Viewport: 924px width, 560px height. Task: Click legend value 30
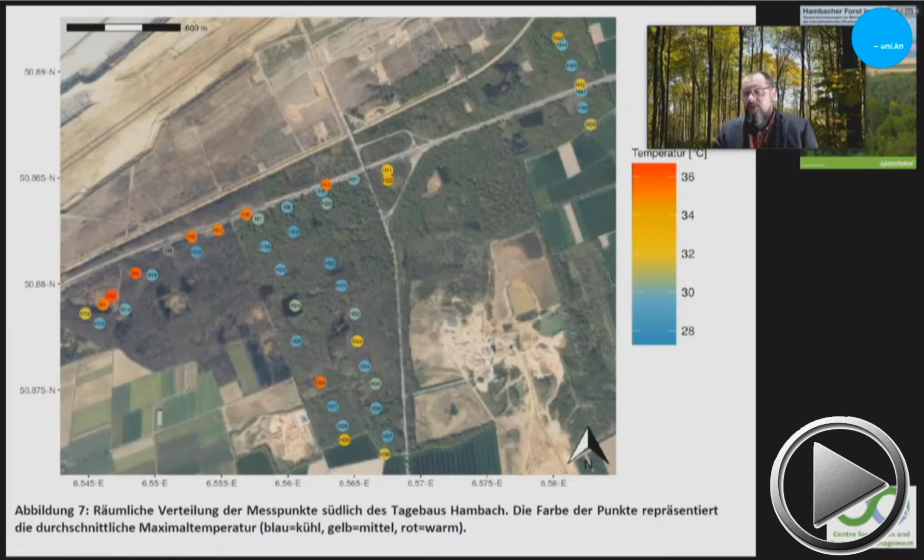click(x=687, y=292)
